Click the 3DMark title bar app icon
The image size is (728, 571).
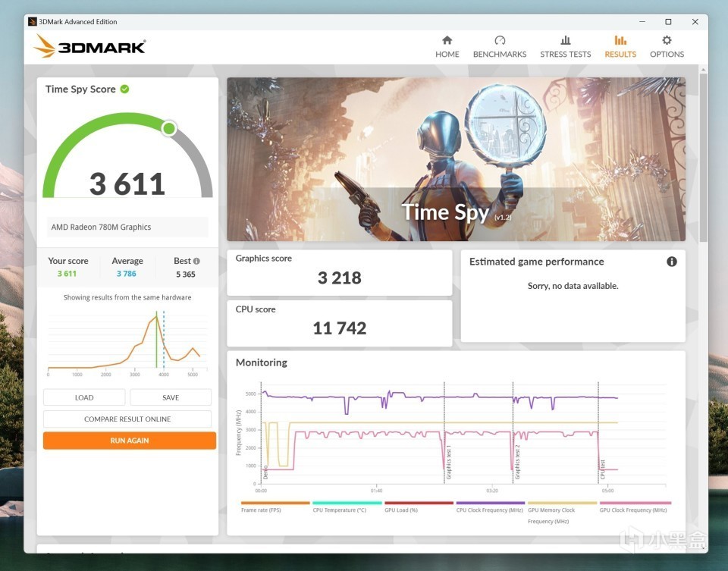click(x=32, y=21)
